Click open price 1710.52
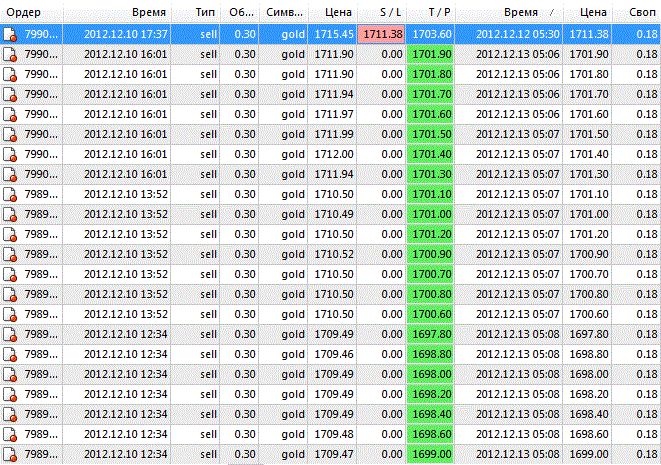Viewport: 661px width, 465px height. (334, 255)
